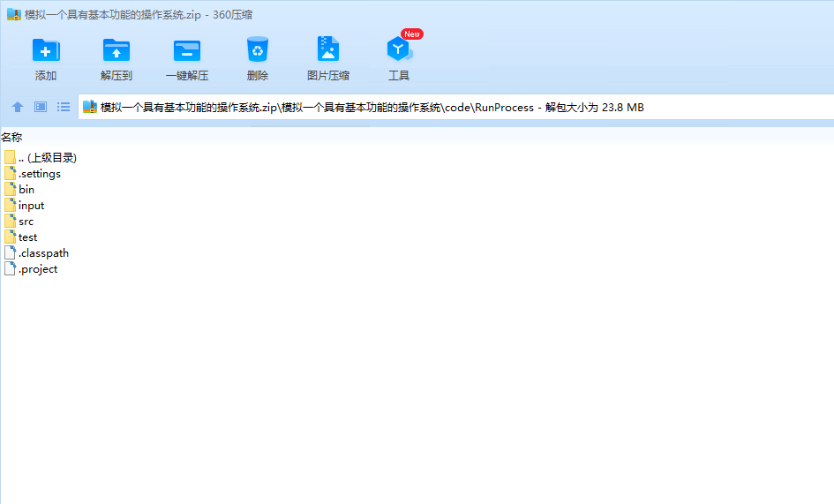Select the input folder icon

(x=10, y=205)
